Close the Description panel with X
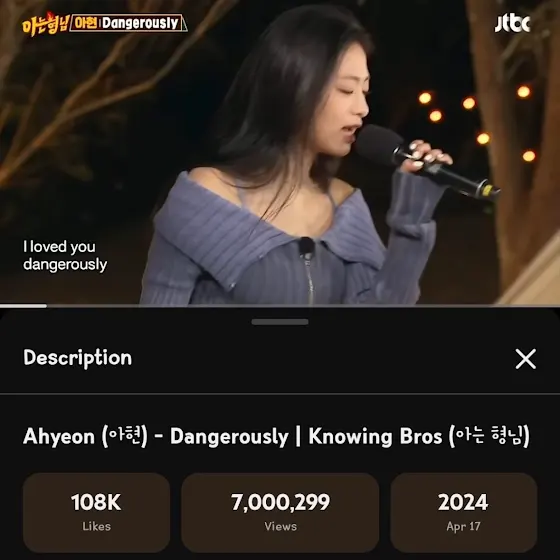This screenshot has height=560, width=560. click(x=526, y=359)
